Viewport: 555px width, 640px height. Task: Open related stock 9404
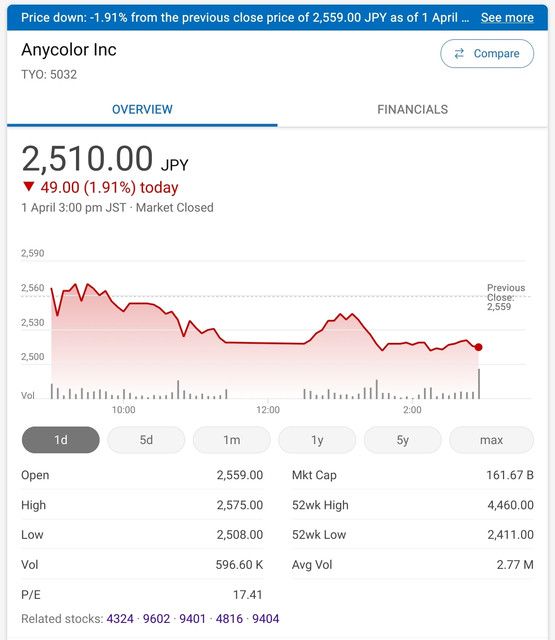(266, 619)
